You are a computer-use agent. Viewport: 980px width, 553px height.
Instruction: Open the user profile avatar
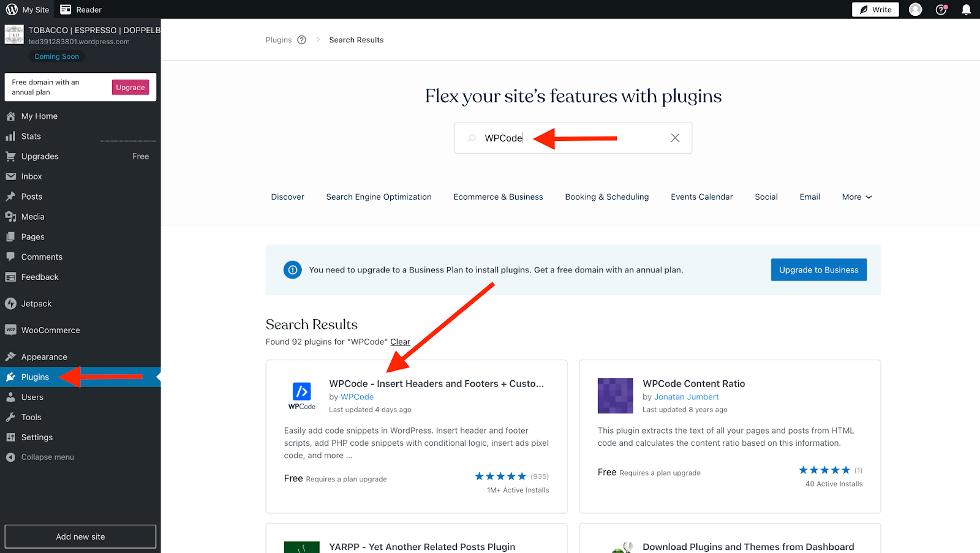click(x=915, y=9)
